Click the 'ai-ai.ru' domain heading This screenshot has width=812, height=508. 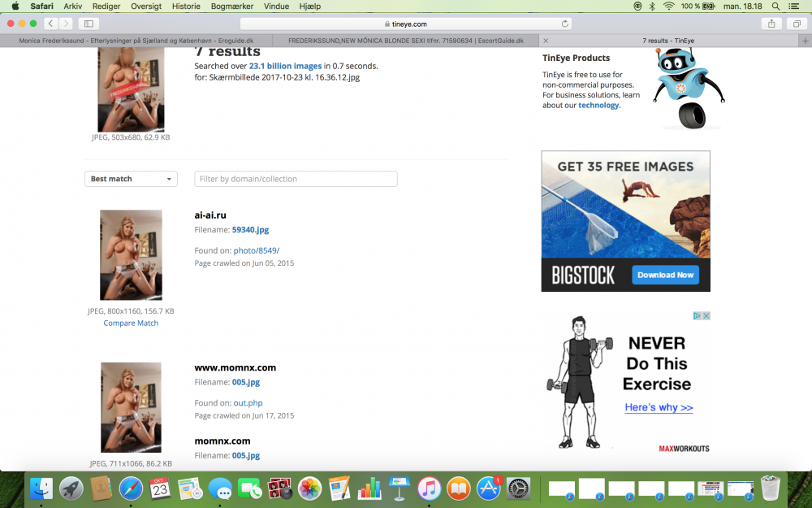tap(210, 215)
